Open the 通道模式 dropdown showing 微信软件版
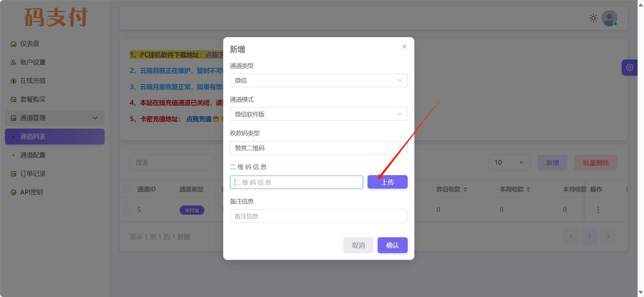Viewport: 644px width, 297px height. tap(319, 114)
